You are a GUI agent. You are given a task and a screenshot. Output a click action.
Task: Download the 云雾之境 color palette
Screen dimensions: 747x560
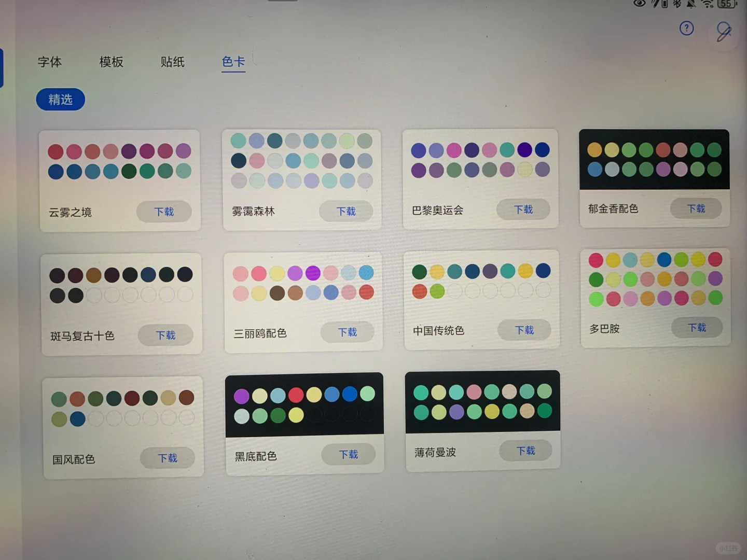[x=164, y=212]
